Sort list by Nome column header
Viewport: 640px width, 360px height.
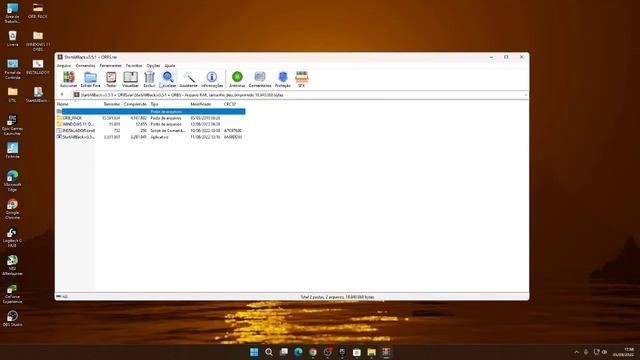click(76, 104)
